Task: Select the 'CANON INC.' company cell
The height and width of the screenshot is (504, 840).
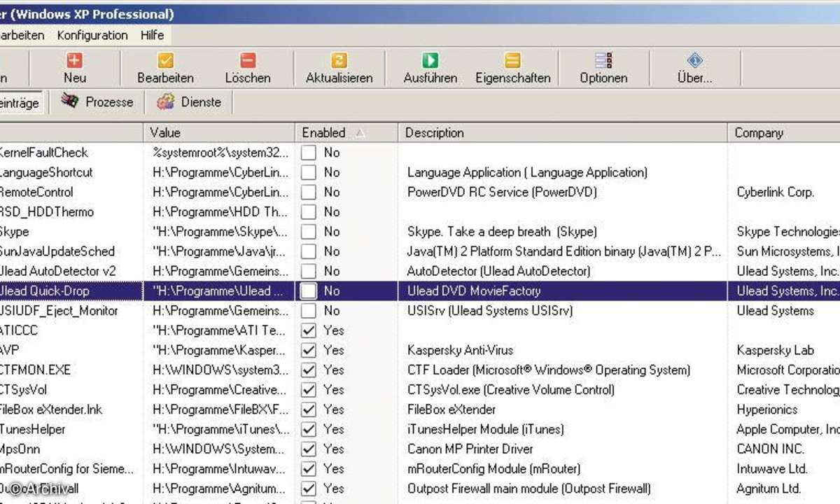Action: point(770,449)
